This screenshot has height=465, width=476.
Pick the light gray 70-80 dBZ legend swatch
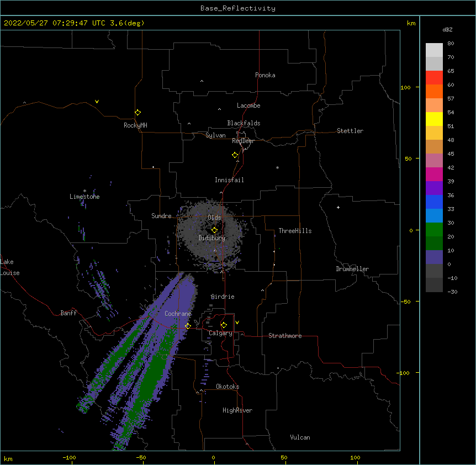[x=434, y=50]
